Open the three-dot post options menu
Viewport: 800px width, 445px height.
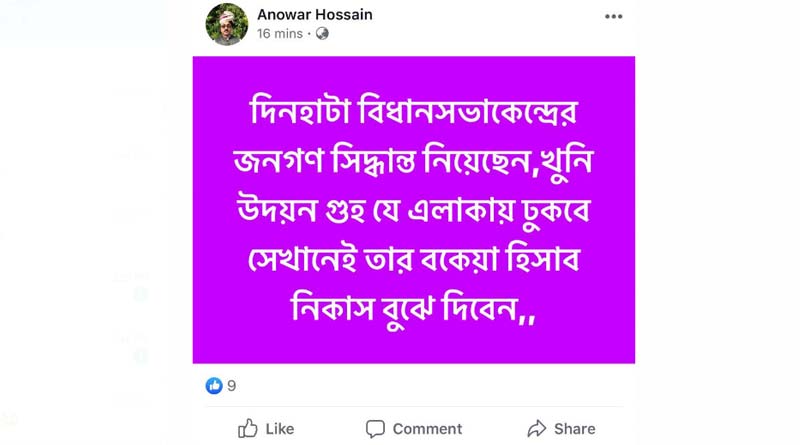click(x=613, y=16)
